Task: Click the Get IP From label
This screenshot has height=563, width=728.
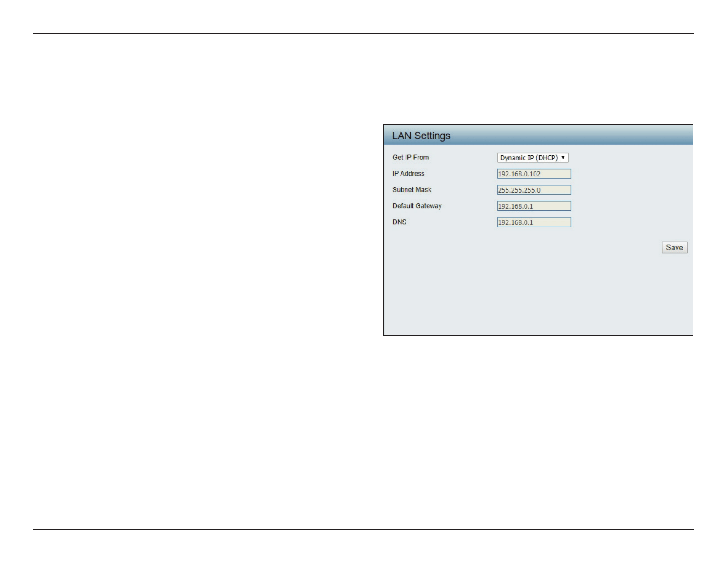Action: [411, 157]
